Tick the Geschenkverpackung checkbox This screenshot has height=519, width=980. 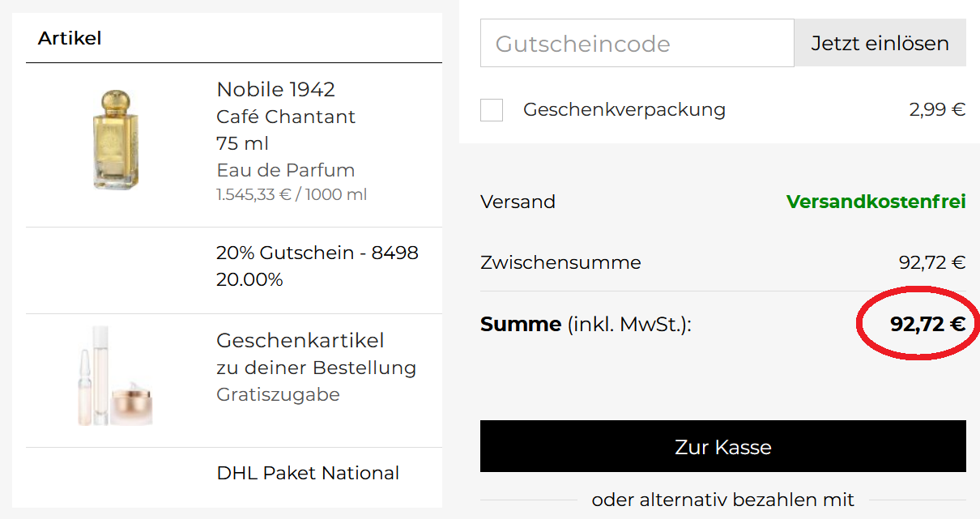(x=492, y=110)
